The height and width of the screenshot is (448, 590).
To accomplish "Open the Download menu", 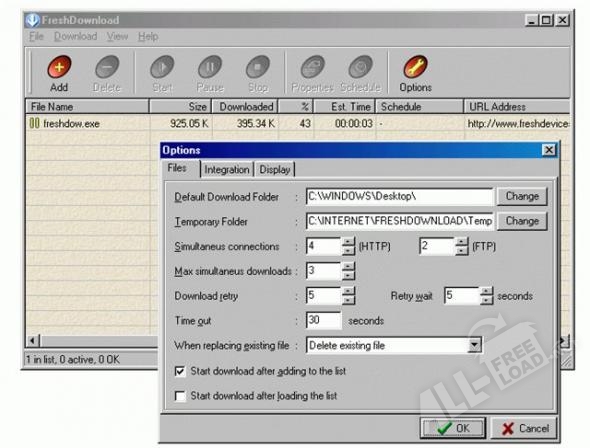I will [76, 36].
